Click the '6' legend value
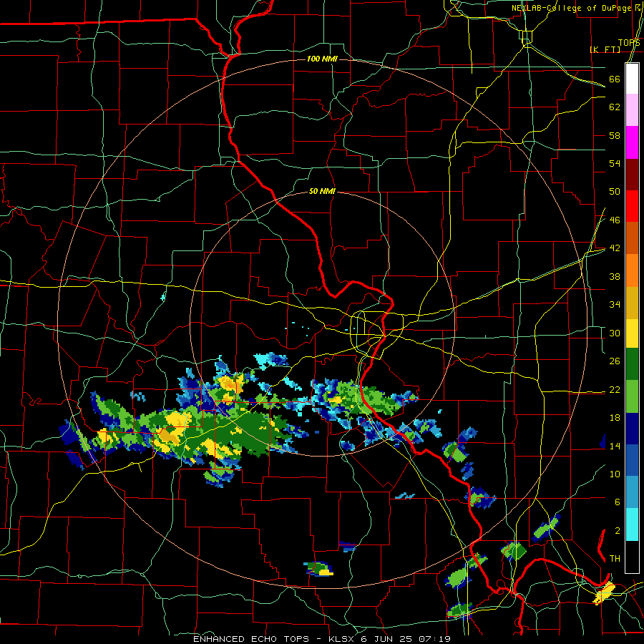Screen dimensions: 644x644 pyautogui.click(x=617, y=502)
